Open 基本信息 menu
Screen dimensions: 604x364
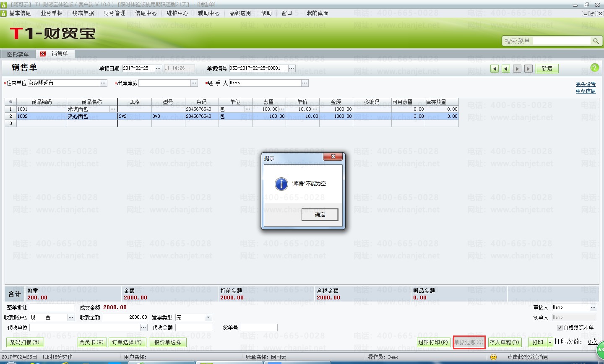[x=20, y=13]
